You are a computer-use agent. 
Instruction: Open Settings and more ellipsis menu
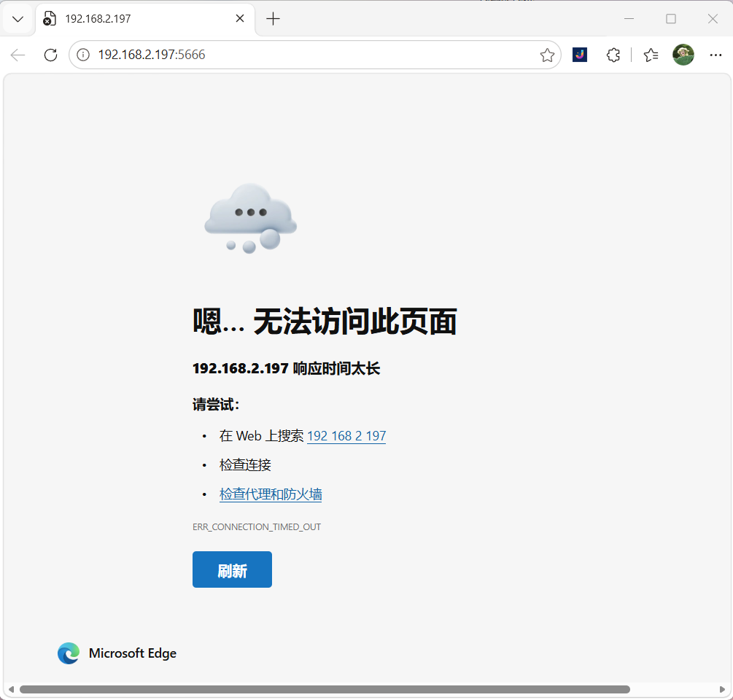pyautogui.click(x=715, y=55)
